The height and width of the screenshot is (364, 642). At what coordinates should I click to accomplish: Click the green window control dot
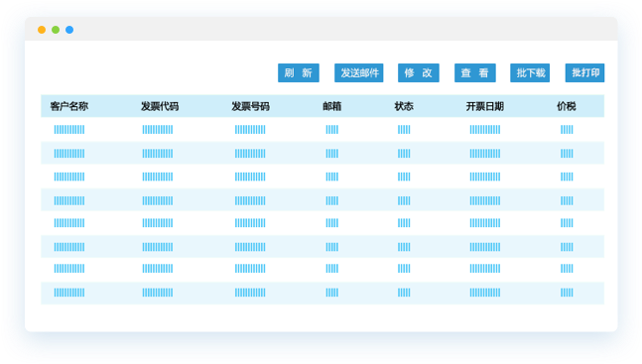pyautogui.click(x=56, y=30)
